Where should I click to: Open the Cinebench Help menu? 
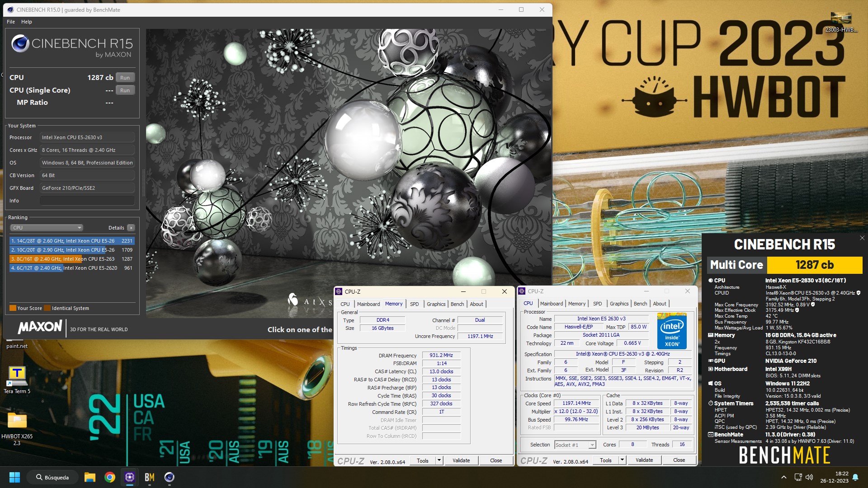click(x=27, y=22)
